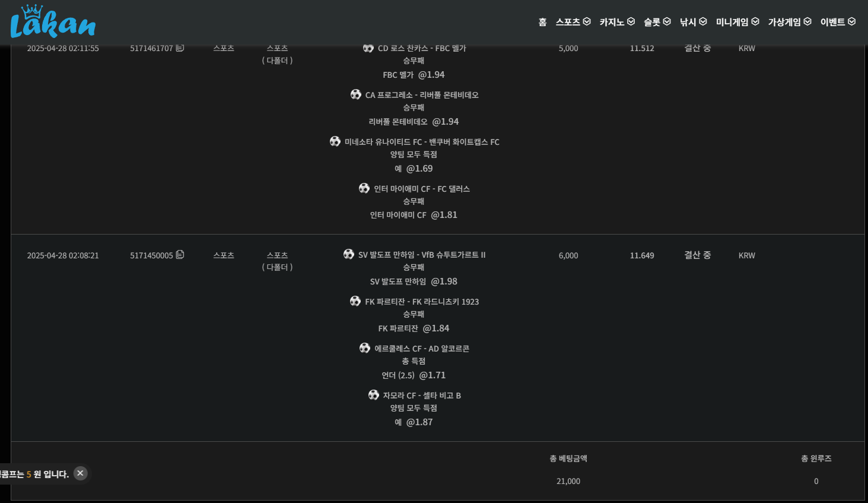Click bet number 5171450005 text
The width and height of the screenshot is (868, 503).
pyautogui.click(x=151, y=255)
